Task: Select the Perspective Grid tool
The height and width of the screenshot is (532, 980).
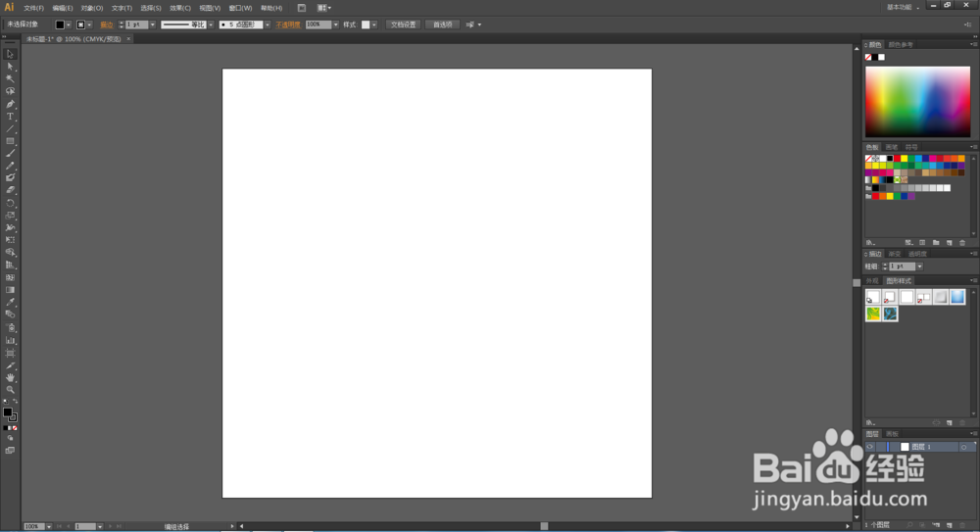Action: coord(10,266)
